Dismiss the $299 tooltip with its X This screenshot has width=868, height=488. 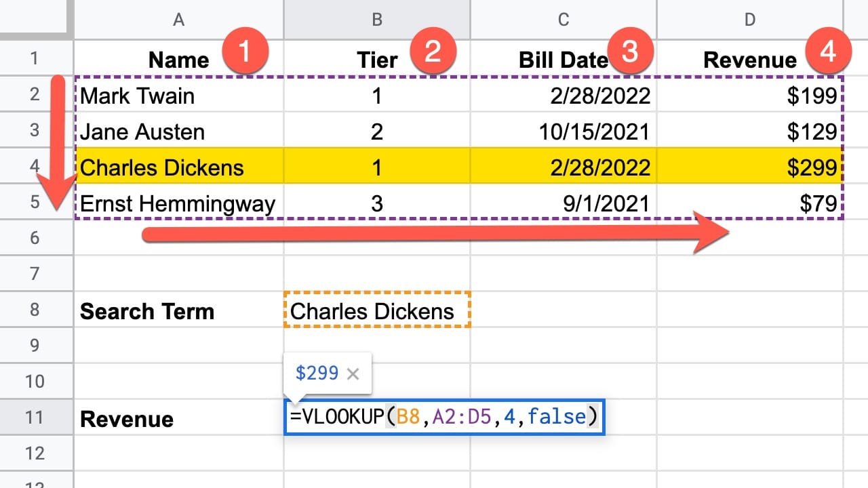353,372
